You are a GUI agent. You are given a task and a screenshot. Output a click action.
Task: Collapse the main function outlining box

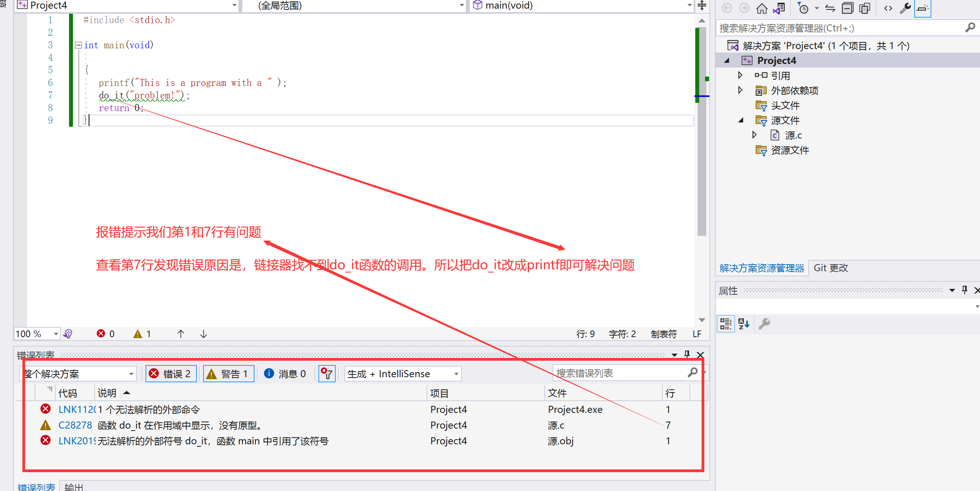coord(78,45)
